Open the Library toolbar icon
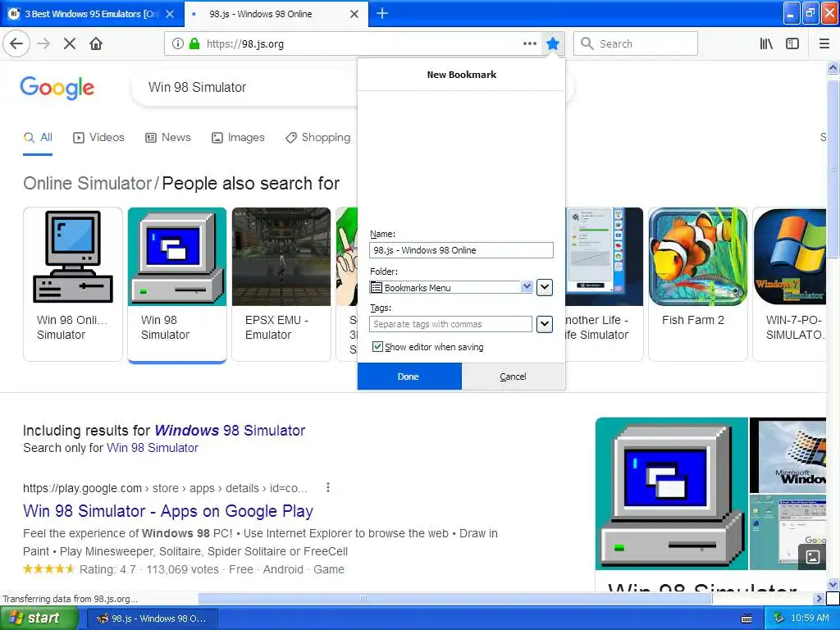 (x=766, y=44)
